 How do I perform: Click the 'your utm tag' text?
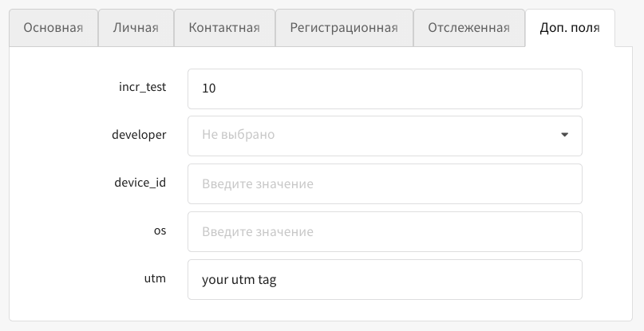pyautogui.click(x=239, y=280)
